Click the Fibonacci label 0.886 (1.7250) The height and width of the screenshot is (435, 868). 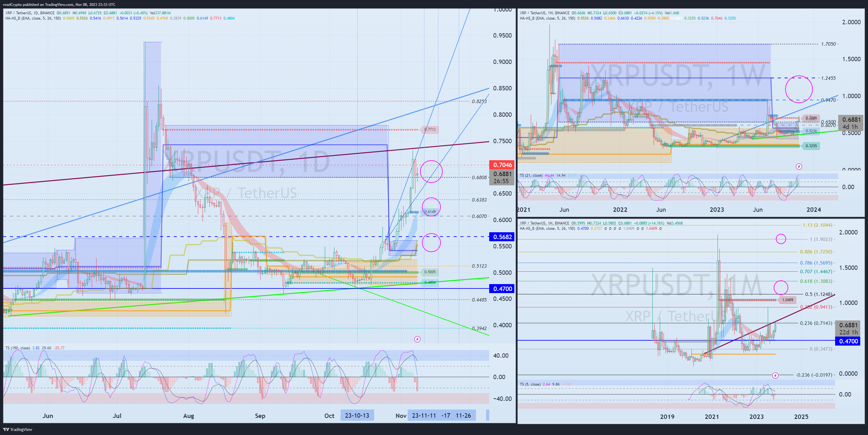[816, 251]
